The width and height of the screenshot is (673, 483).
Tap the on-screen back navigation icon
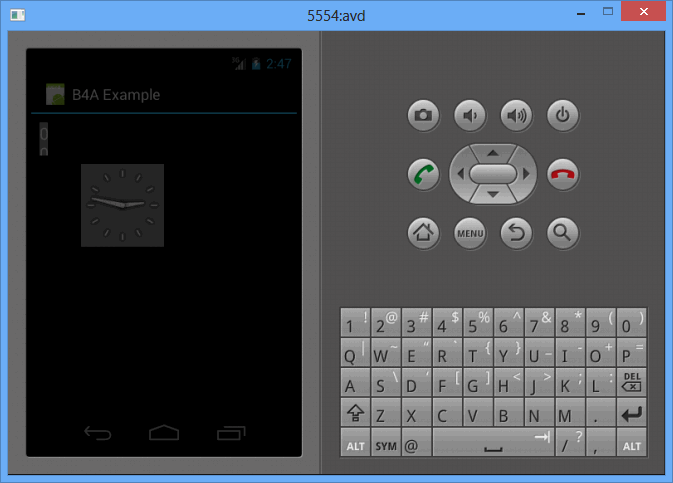[97, 433]
